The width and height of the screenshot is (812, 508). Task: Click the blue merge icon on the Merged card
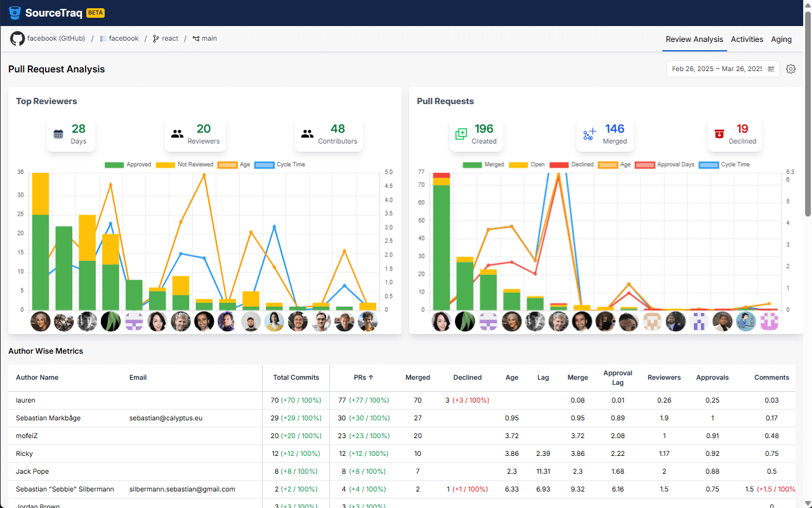click(x=589, y=134)
